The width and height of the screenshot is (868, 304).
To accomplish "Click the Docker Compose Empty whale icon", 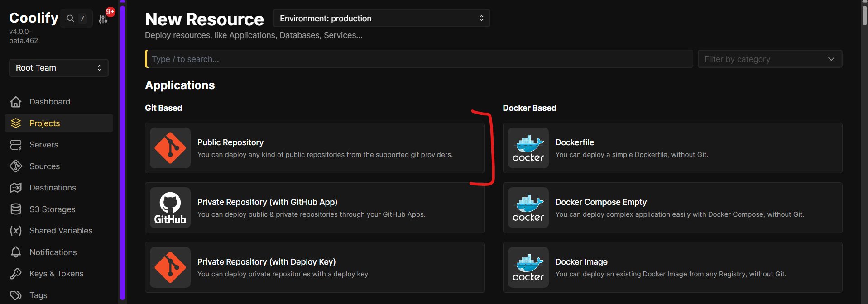I will click(x=528, y=208).
